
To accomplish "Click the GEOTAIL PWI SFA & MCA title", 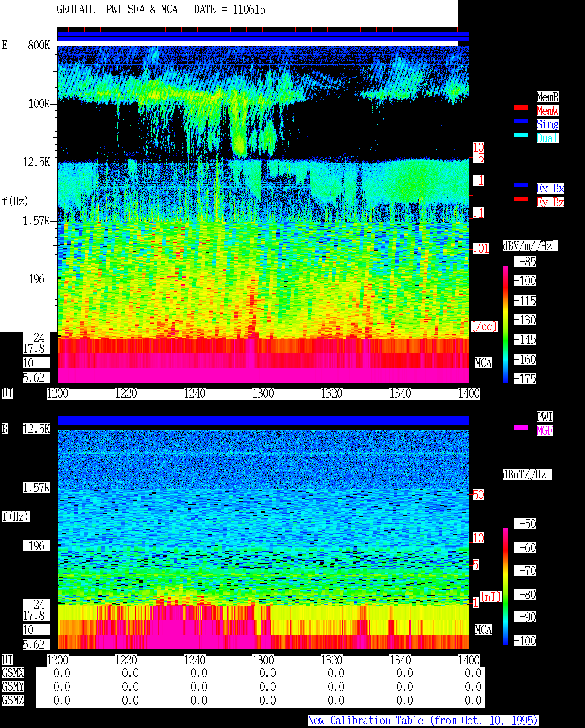I will 117,10.
